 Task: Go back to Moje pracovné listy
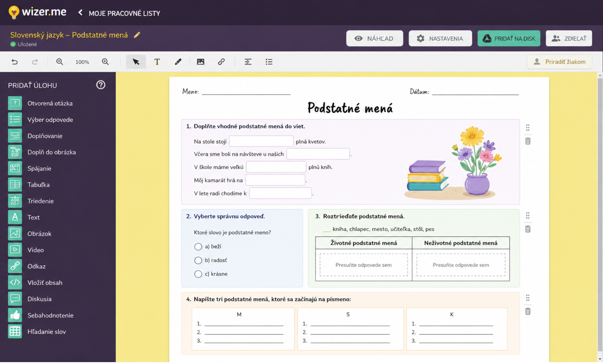pos(119,13)
